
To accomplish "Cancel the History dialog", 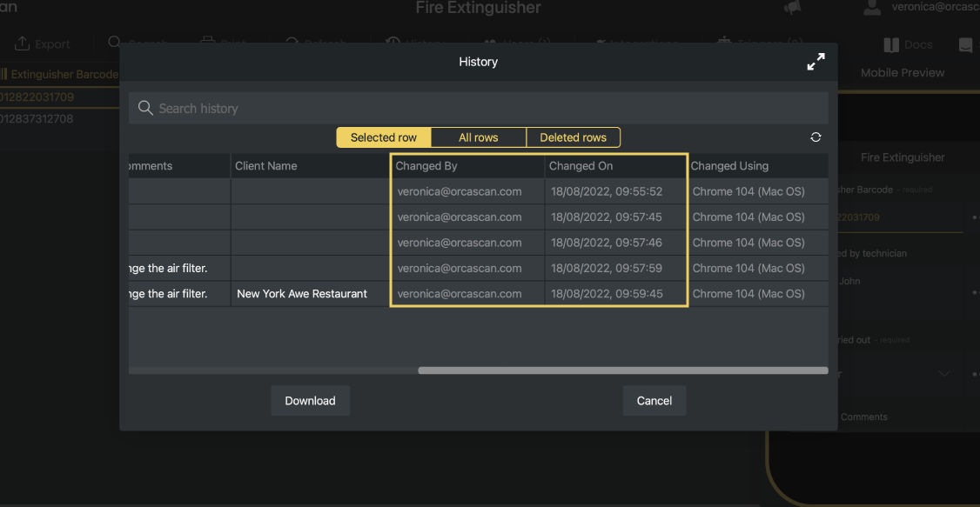I will click(654, 401).
